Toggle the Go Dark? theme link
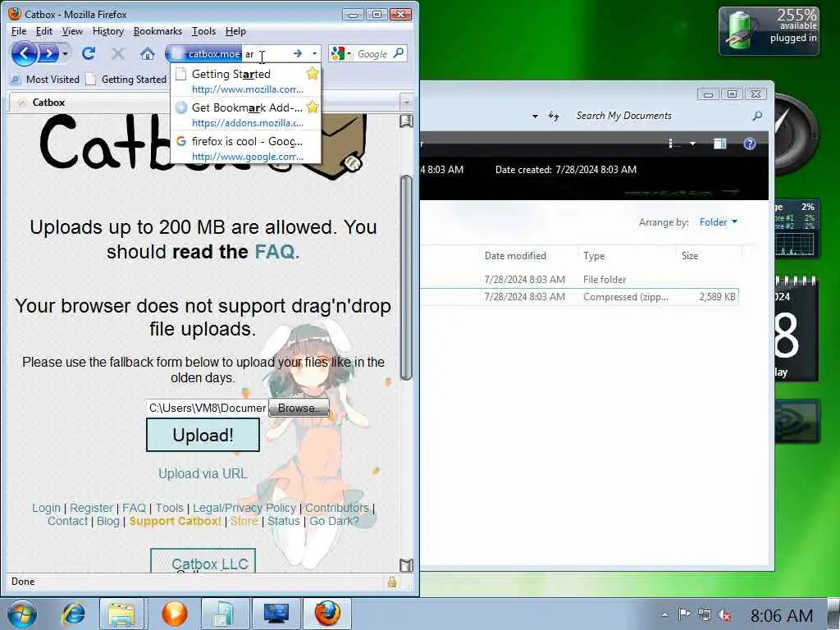Image resolution: width=840 pixels, height=630 pixels. coord(335,521)
